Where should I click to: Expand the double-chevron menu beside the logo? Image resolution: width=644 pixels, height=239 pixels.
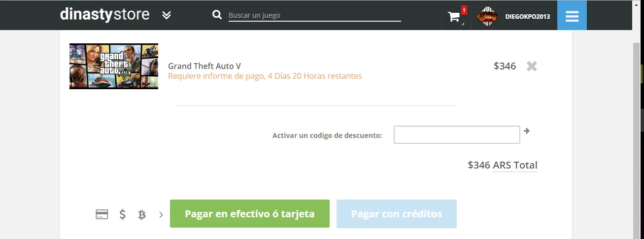click(x=167, y=15)
